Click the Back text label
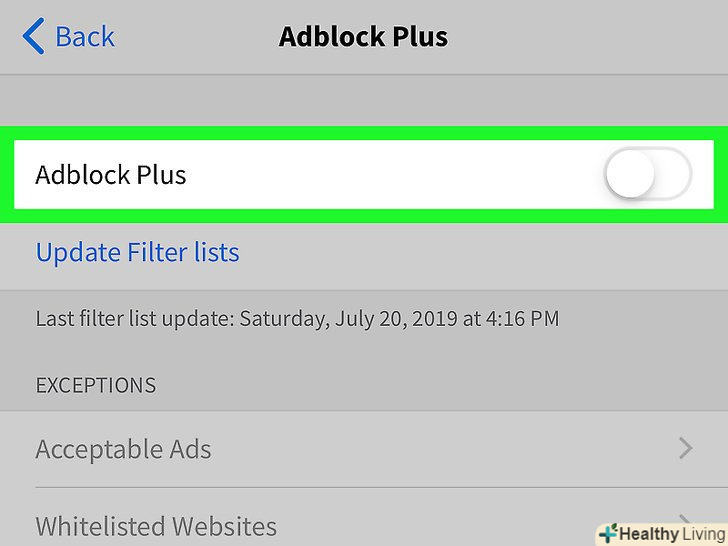This screenshot has height=546, width=728. pos(85,37)
